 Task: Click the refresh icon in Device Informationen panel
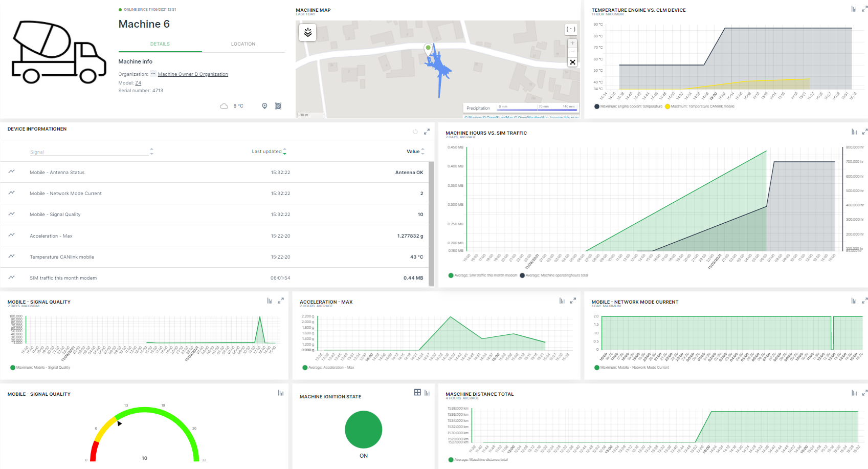(x=415, y=132)
